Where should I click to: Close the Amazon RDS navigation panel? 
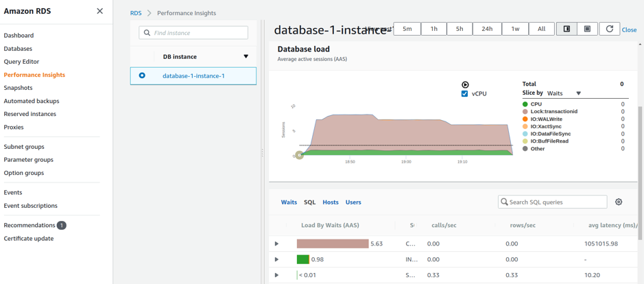(x=100, y=11)
